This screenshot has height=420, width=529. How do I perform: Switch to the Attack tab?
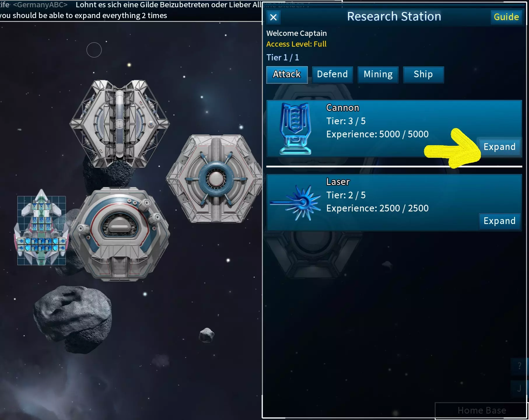point(287,74)
